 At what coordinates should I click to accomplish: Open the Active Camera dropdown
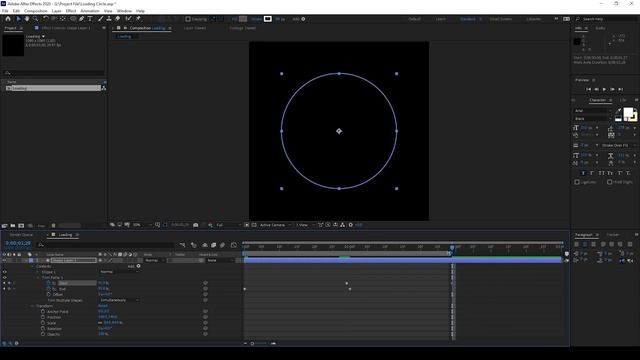276,225
